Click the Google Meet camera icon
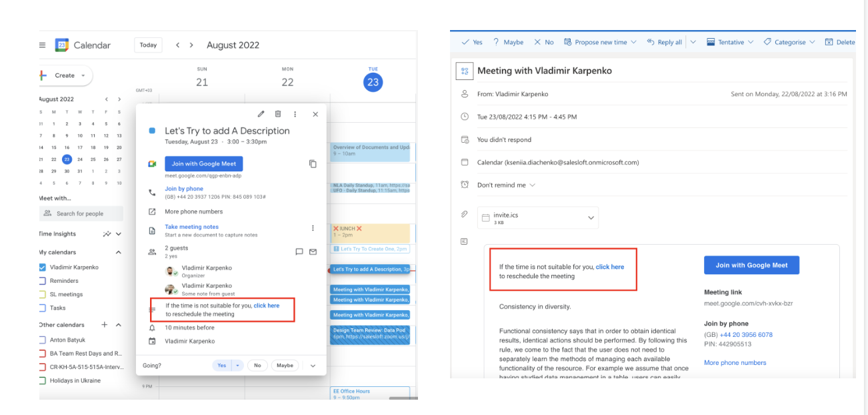Viewport: 868px width, 415px height. pos(152,163)
